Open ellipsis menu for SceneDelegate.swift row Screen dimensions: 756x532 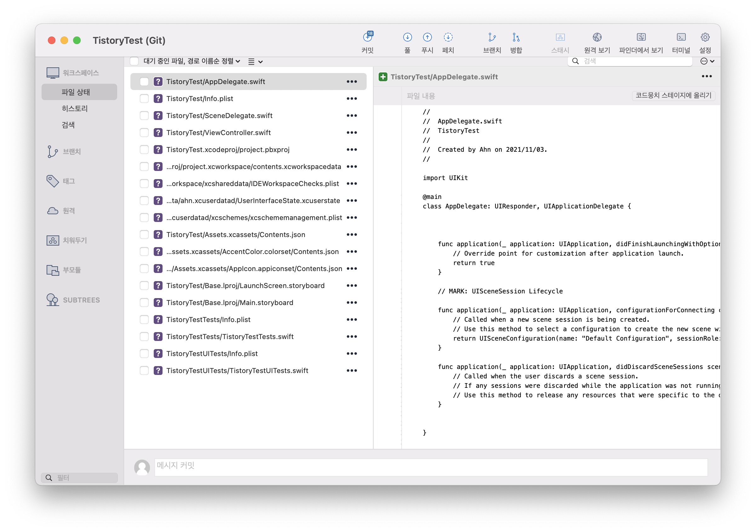[352, 116]
